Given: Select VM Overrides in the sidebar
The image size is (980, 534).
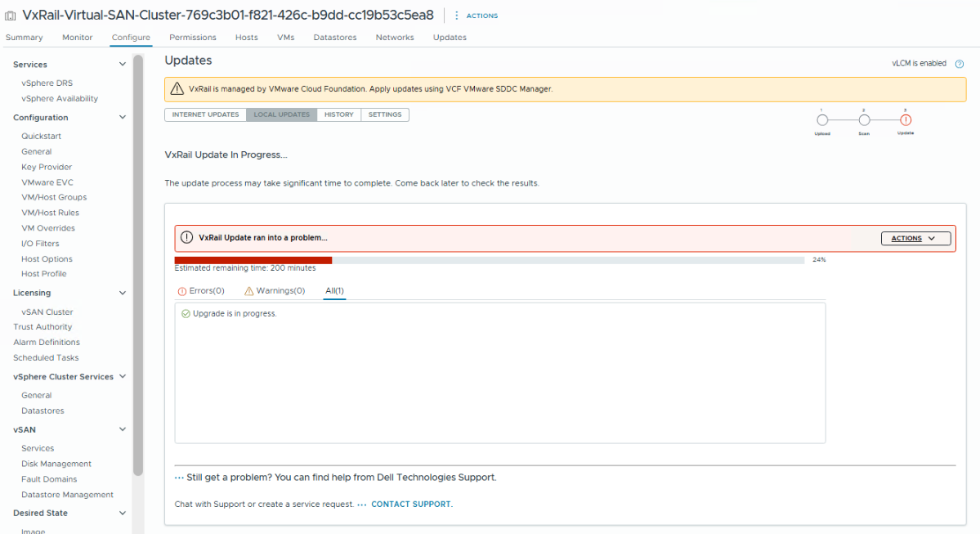Looking at the screenshot, I should 48,227.
